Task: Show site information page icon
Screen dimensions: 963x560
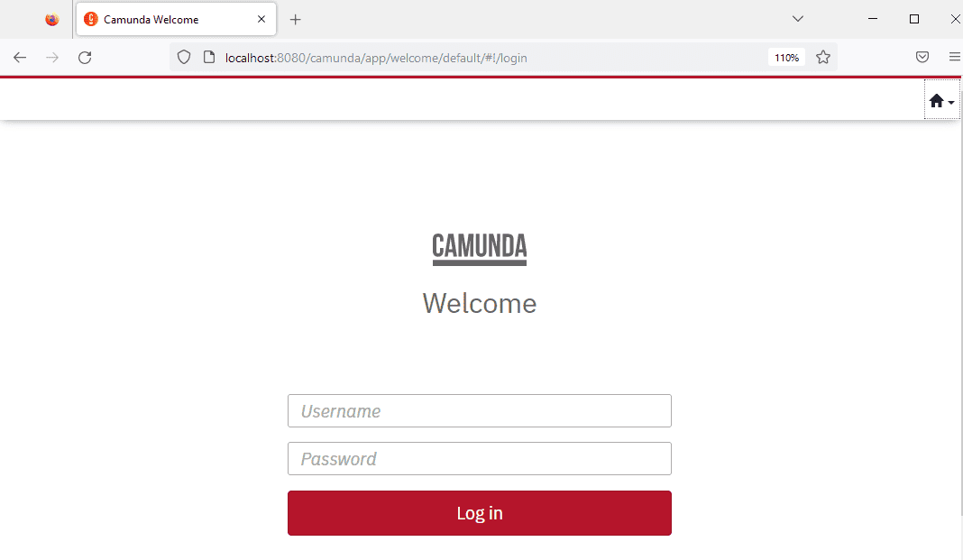Action: pos(209,58)
